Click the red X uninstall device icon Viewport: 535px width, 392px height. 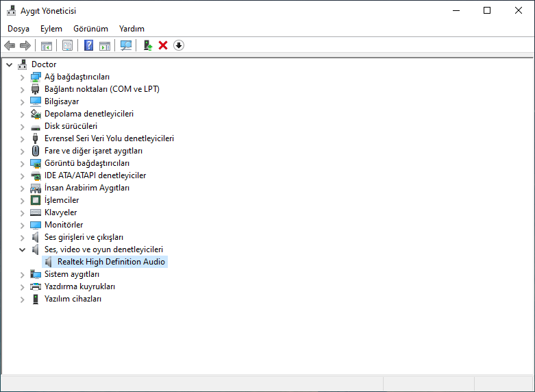point(163,45)
